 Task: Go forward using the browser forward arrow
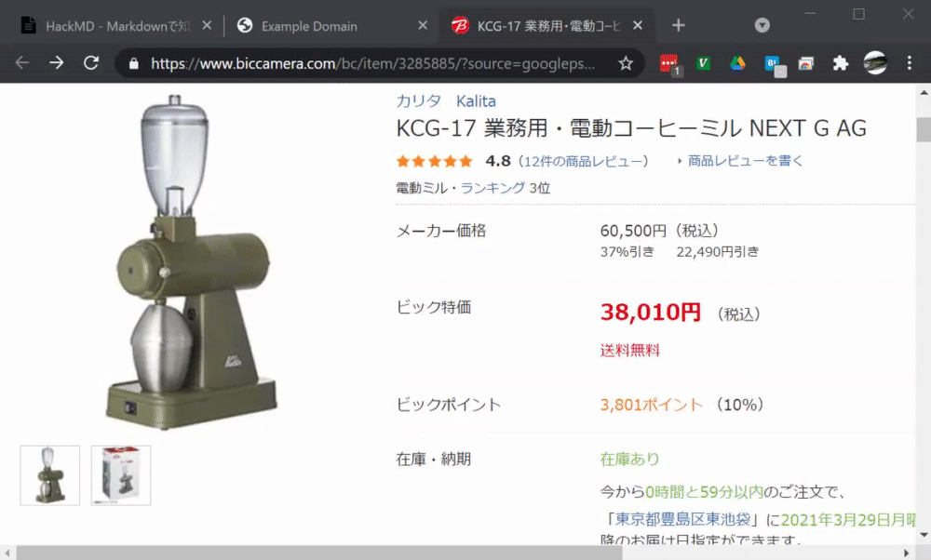coord(57,63)
